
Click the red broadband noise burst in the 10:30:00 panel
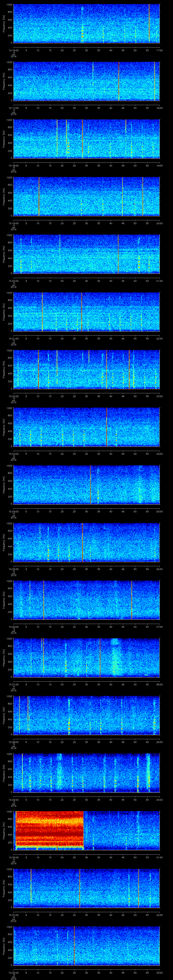(x=50, y=831)
